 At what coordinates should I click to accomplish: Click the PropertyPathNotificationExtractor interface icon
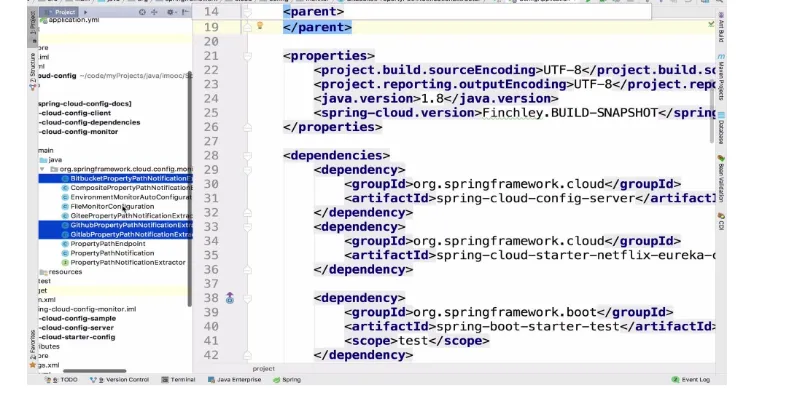(65, 262)
